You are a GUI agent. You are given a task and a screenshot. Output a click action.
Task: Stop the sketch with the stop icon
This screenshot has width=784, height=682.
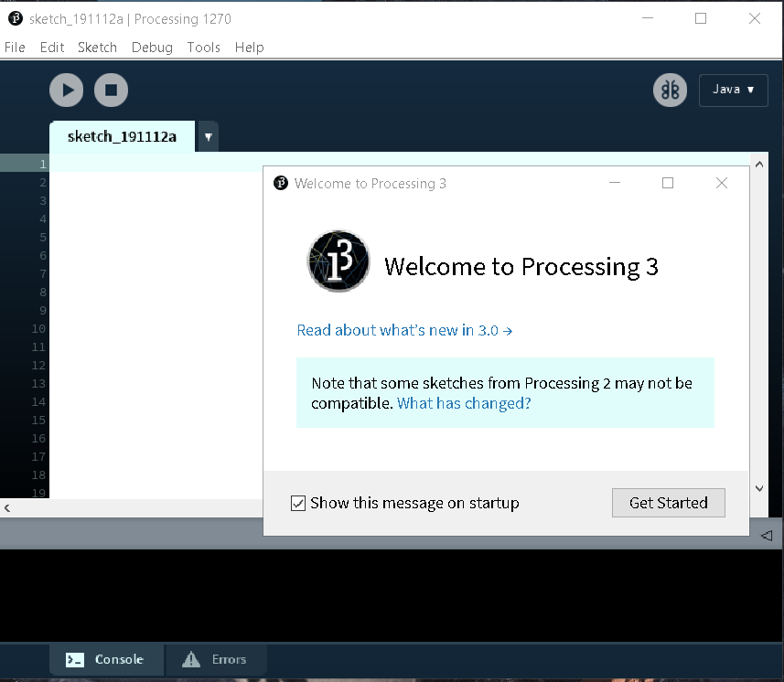tap(111, 90)
